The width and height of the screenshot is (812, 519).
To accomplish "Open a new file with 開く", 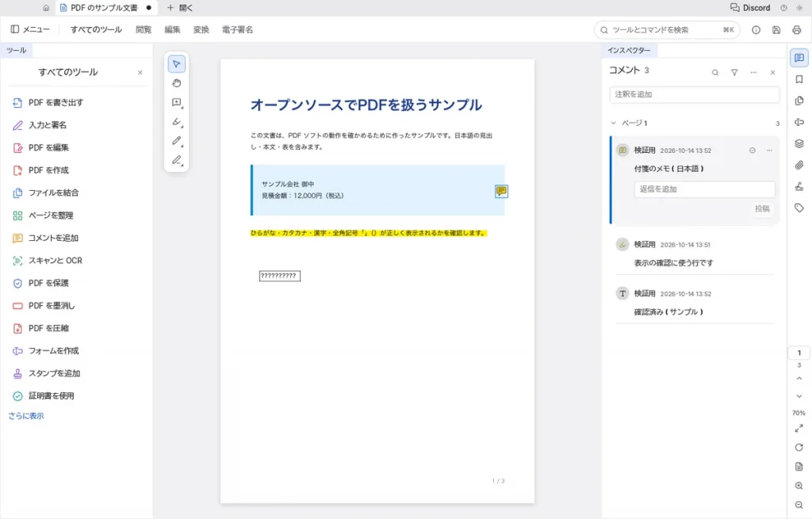I will tap(180, 8).
